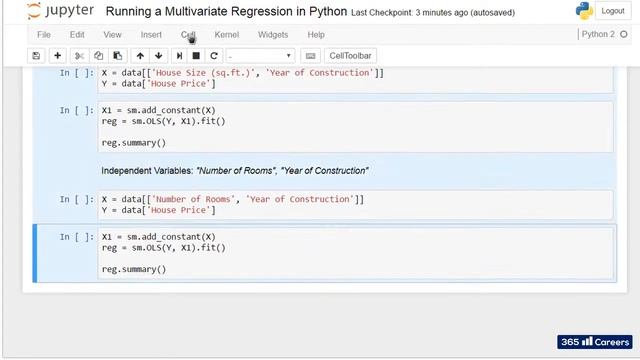Open the View menu
This screenshot has height=360, width=640.
112,35
